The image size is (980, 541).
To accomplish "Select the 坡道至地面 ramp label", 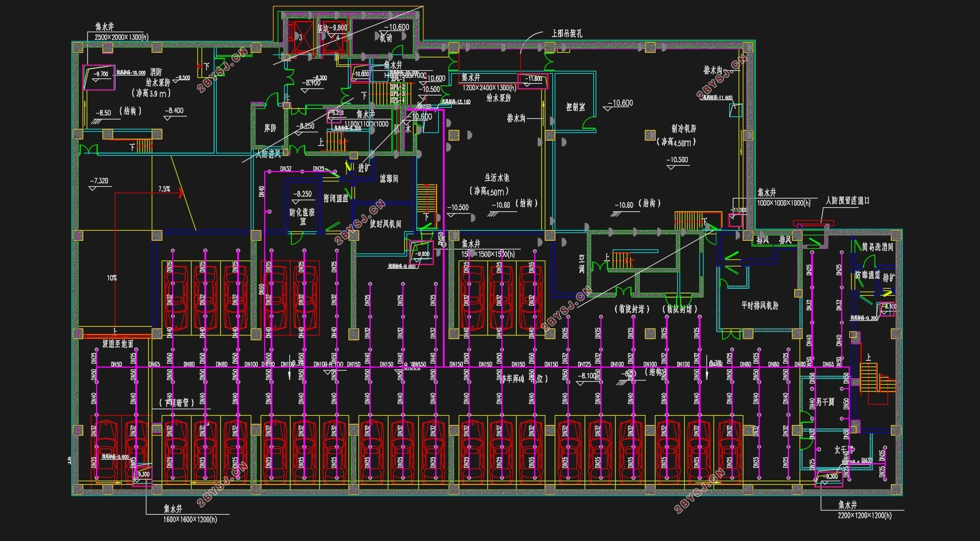I will 118,344.
